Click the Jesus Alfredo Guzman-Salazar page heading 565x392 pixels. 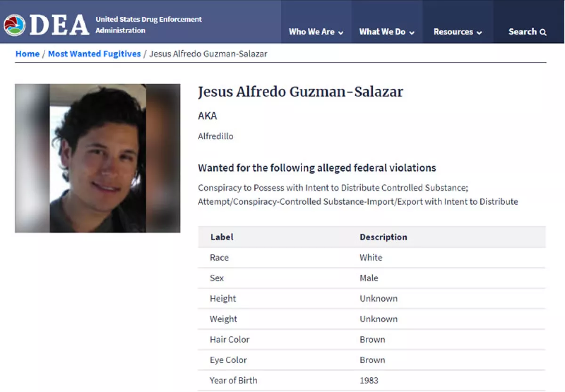pyautogui.click(x=300, y=92)
